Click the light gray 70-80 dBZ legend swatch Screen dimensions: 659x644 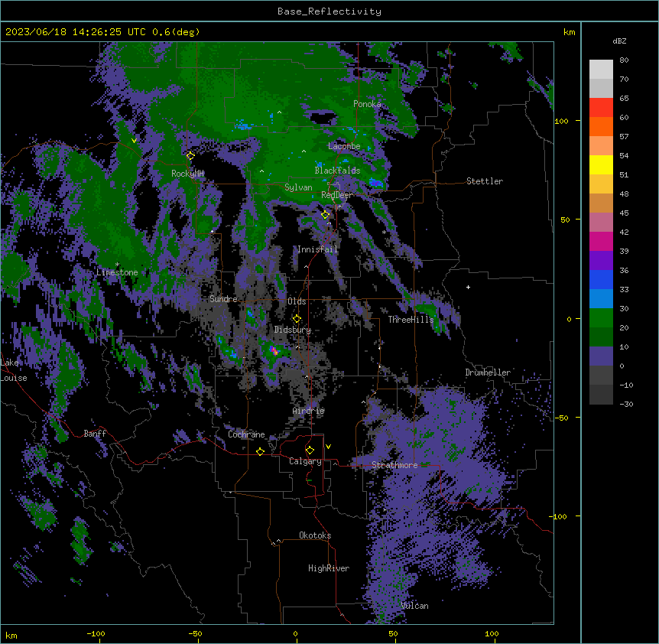[601, 70]
